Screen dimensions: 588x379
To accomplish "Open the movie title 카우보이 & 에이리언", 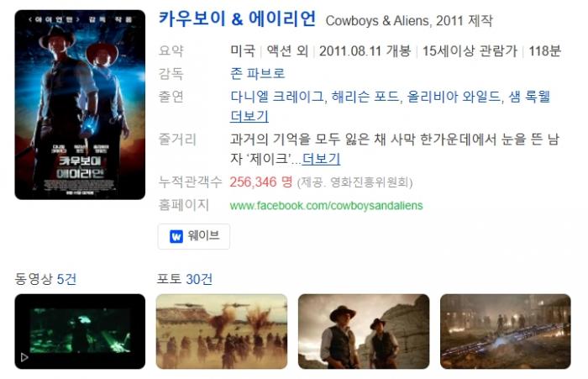I will (x=237, y=18).
